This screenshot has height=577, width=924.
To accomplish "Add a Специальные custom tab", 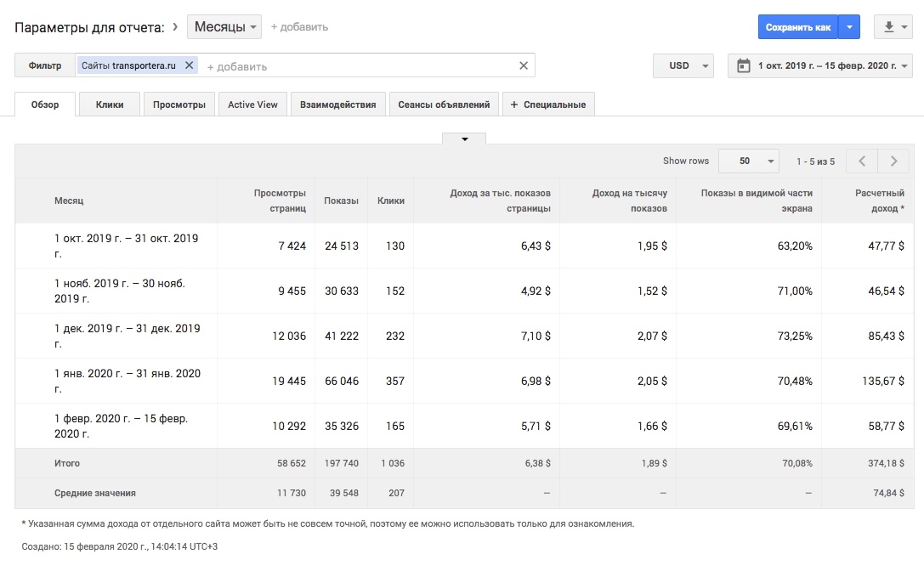I will (548, 105).
